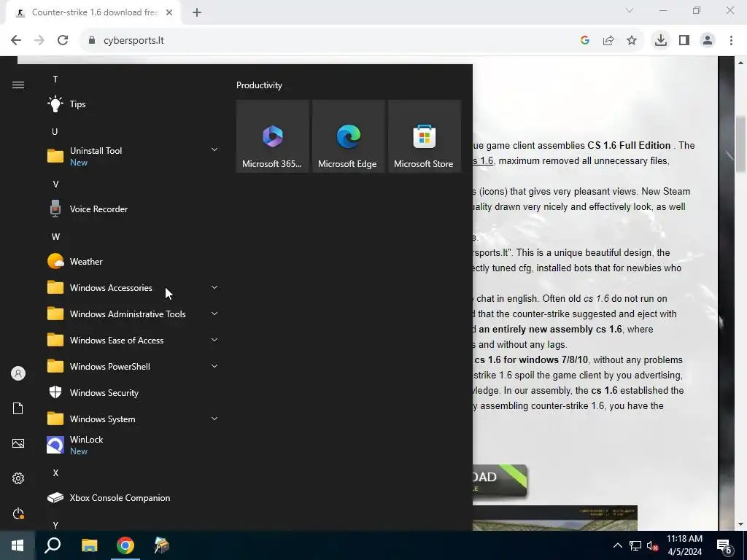747x560 pixels.
Task: Click the Power icon in Start
Action: [x=18, y=513]
